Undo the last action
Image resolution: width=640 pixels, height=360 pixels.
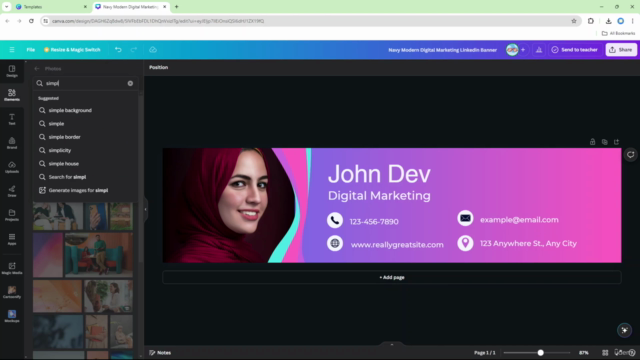point(118,50)
